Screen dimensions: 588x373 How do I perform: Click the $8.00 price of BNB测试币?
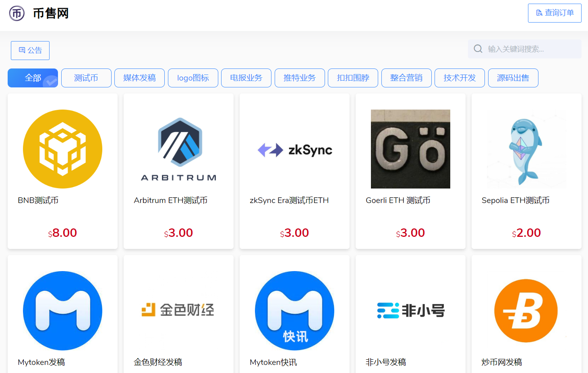[x=62, y=233]
